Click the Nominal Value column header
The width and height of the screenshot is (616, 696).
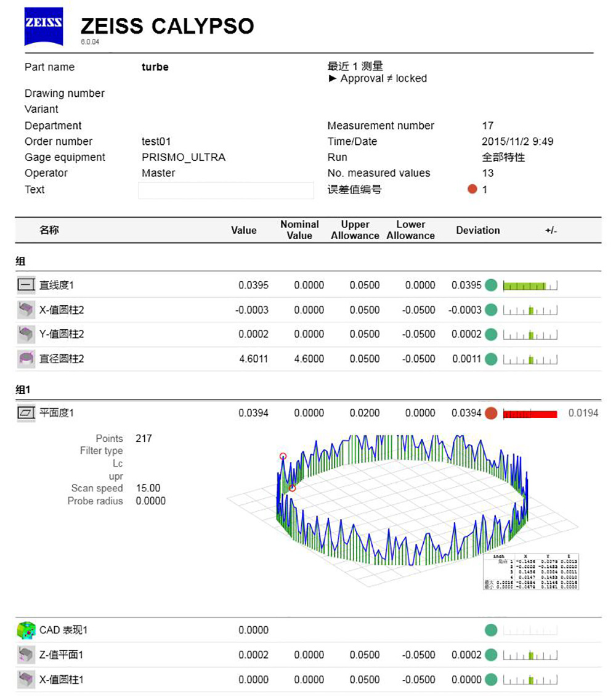tap(299, 230)
